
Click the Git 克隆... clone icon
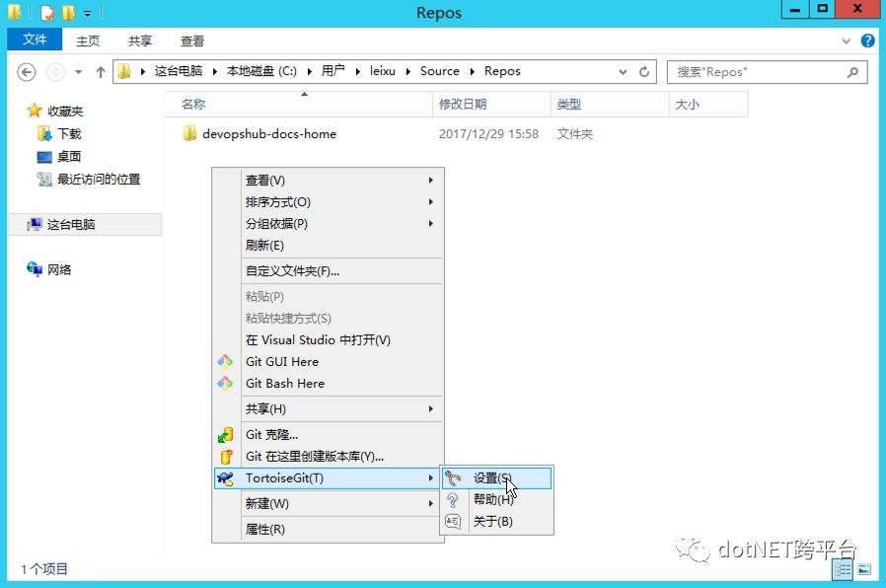click(226, 435)
